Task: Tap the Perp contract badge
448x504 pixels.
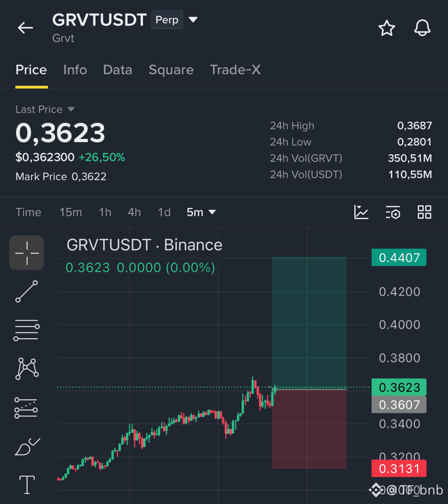Action: pyautogui.click(x=167, y=19)
